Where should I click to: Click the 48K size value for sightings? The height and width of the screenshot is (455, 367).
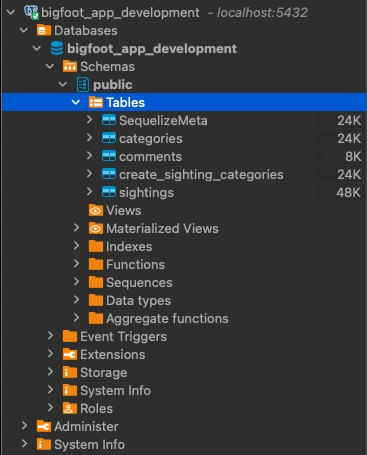[348, 192]
